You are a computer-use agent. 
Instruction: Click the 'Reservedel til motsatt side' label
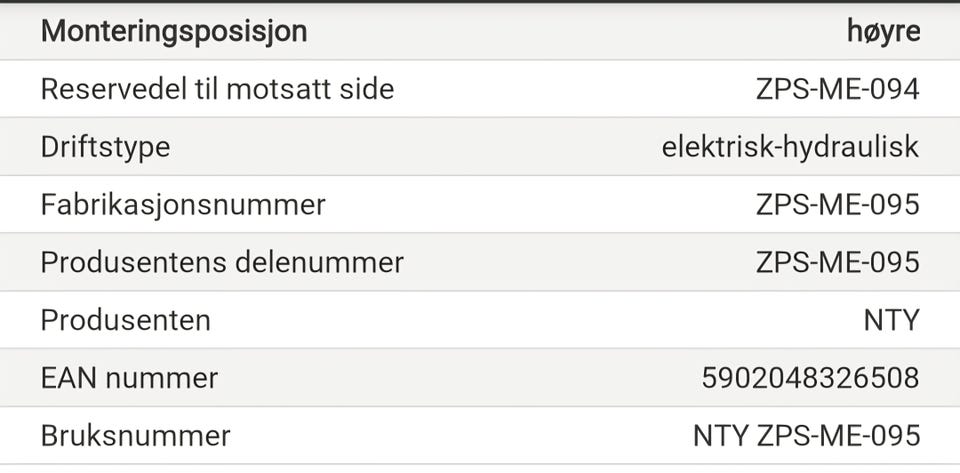[x=217, y=89]
